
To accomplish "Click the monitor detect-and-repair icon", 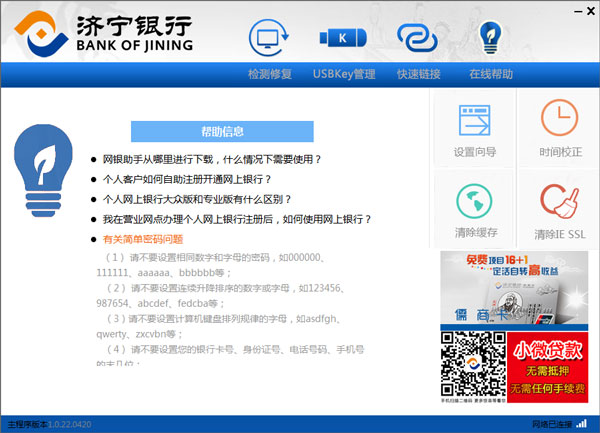I will click(269, 38).
